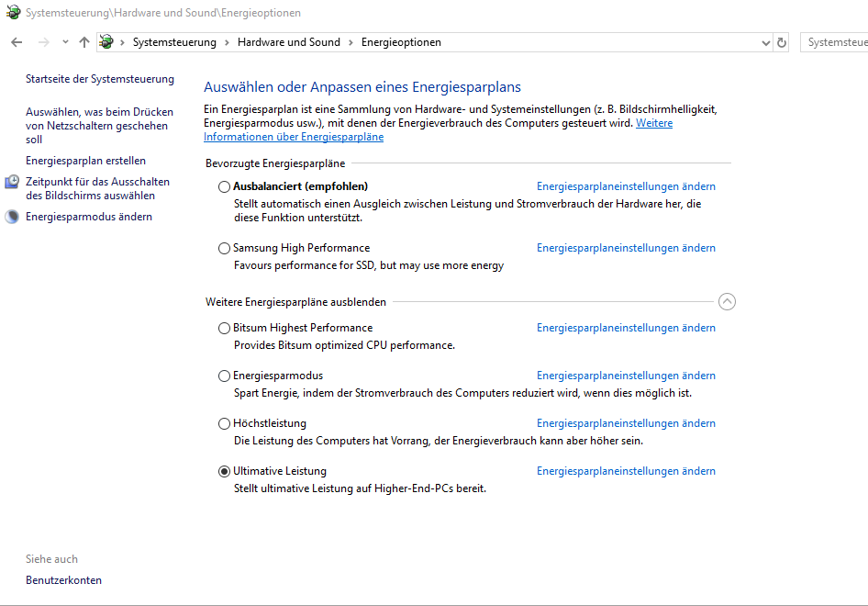Open Netzschalter settings link
Viewport: 868px width, 606px height.
[x=100, y=126]
